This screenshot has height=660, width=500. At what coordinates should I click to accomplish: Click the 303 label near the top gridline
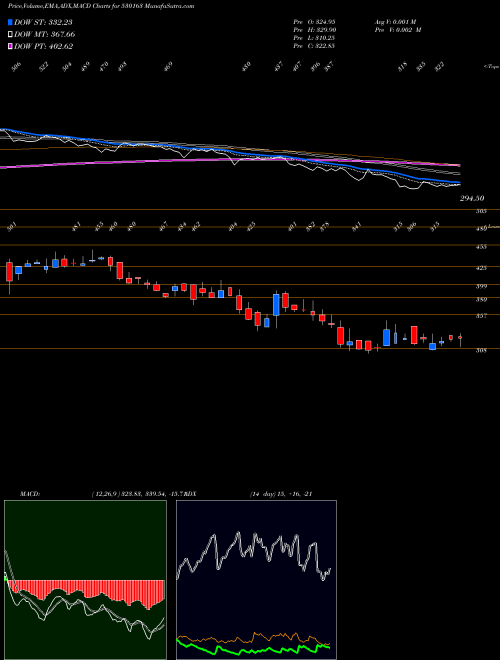(x=481, y=211)
